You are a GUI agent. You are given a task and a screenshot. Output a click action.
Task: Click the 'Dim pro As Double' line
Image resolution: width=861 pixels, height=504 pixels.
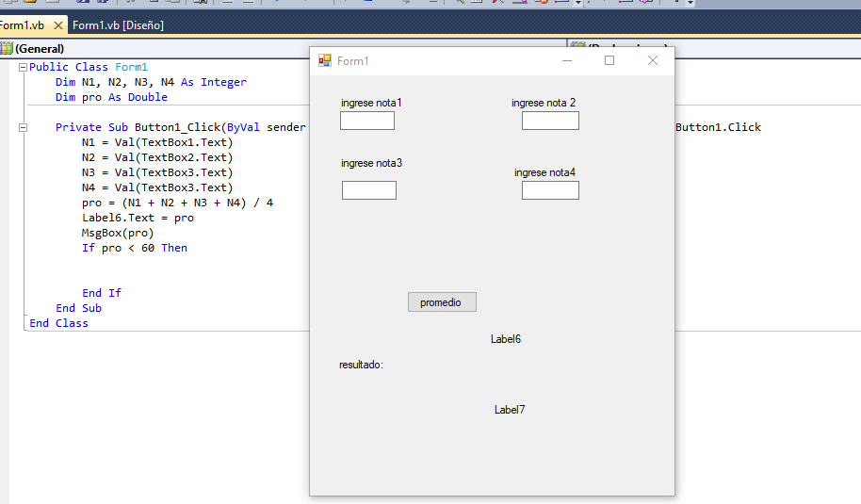pyautogui.click(x=111, y=97)
